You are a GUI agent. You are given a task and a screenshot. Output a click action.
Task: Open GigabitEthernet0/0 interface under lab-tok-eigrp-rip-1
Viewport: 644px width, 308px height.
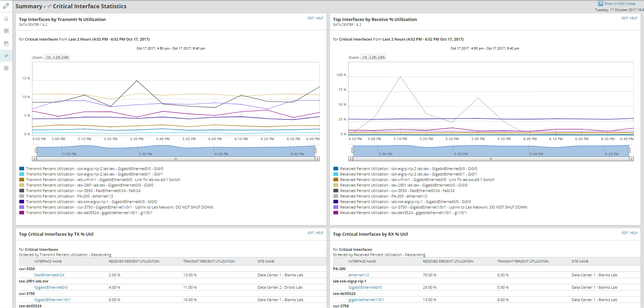[x=365, y=287]
